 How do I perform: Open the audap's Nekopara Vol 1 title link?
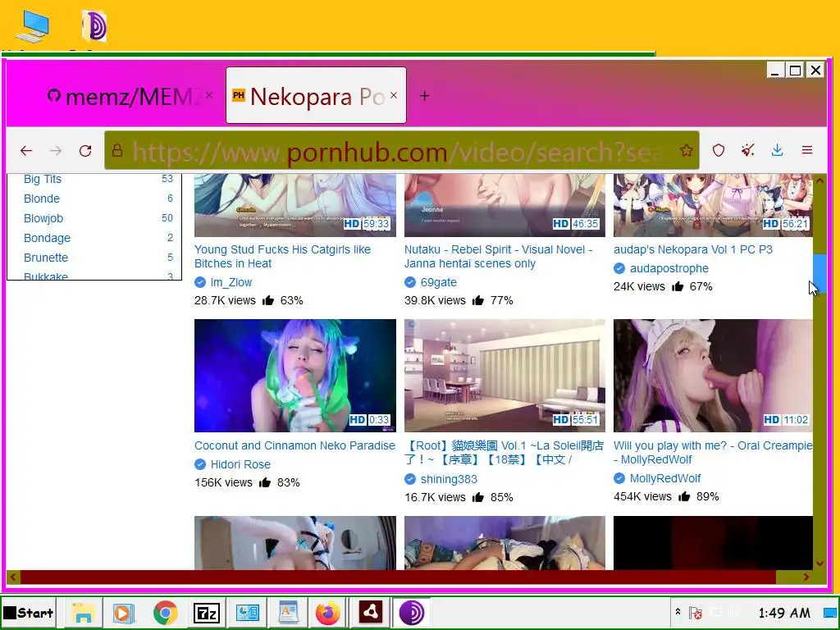pyautogui.click(x=692, y=249)
